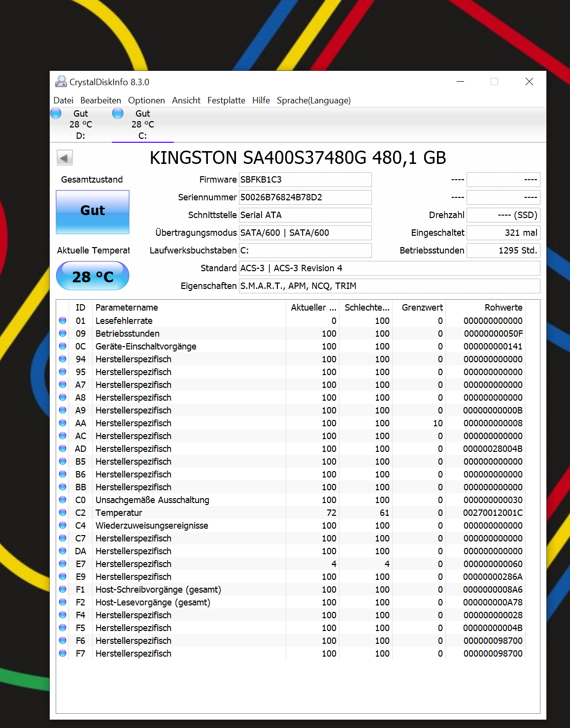Click status orb for C4 Wiederzuweisungsereignisse
570x728 pixels.
click(x=63, y=525)
